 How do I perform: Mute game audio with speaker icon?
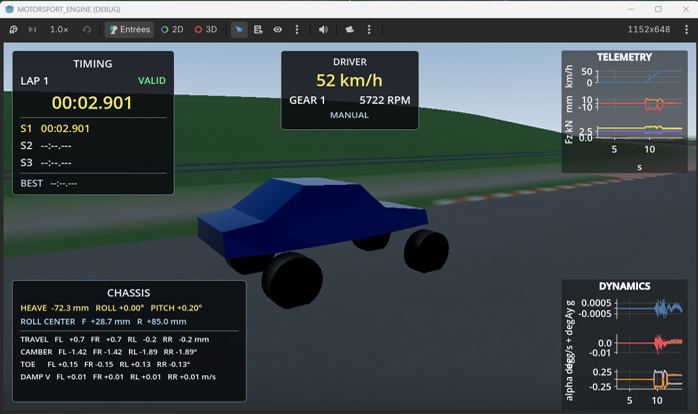(323, 29)
